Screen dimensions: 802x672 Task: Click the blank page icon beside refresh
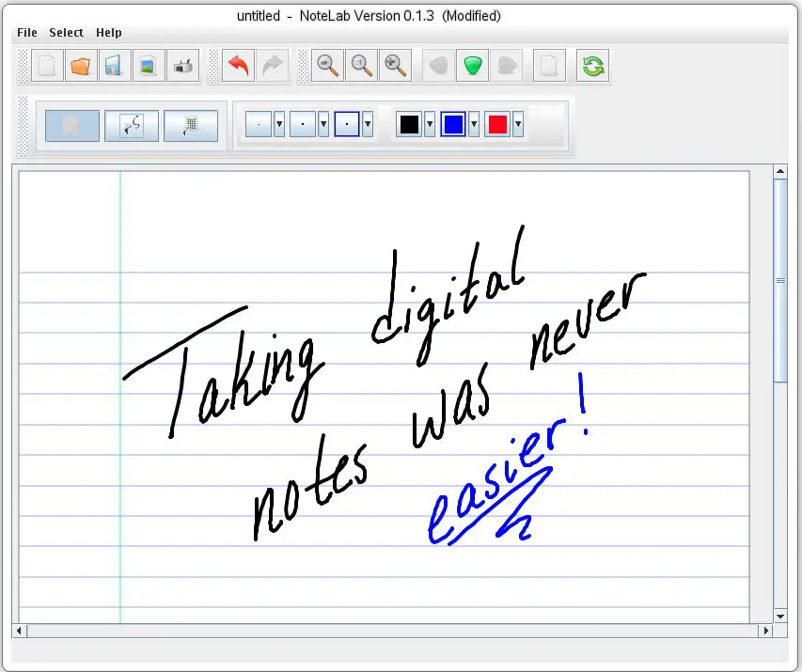(x=549, y=66)
